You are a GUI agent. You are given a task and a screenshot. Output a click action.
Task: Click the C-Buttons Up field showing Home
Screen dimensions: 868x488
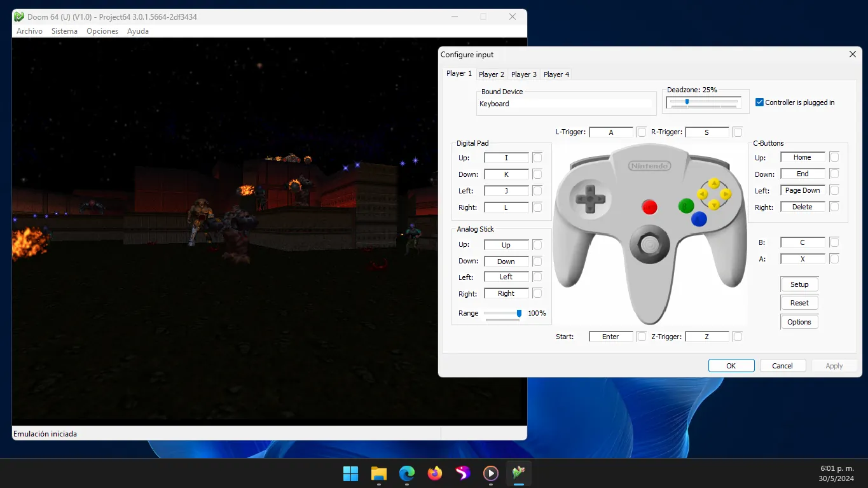803,157
